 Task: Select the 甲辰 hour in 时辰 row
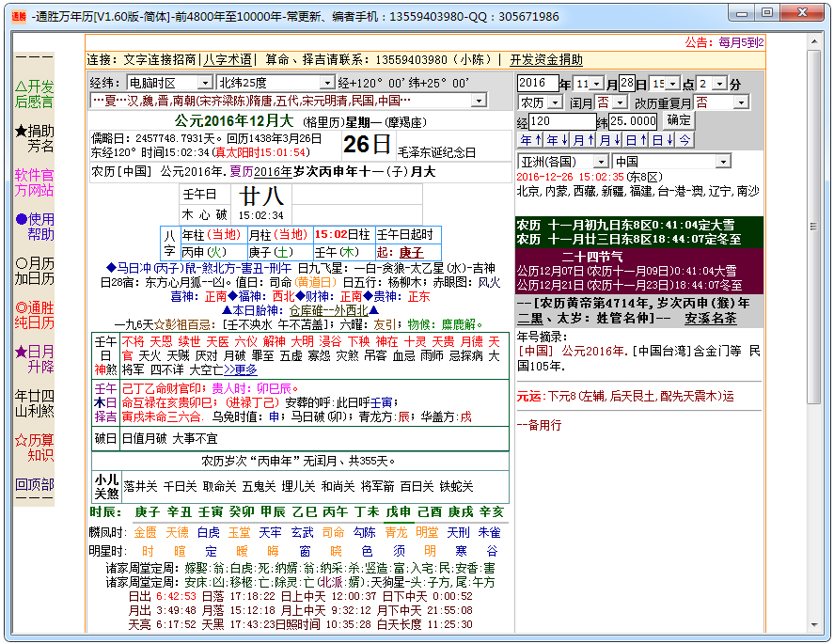(x=274, y=512)
